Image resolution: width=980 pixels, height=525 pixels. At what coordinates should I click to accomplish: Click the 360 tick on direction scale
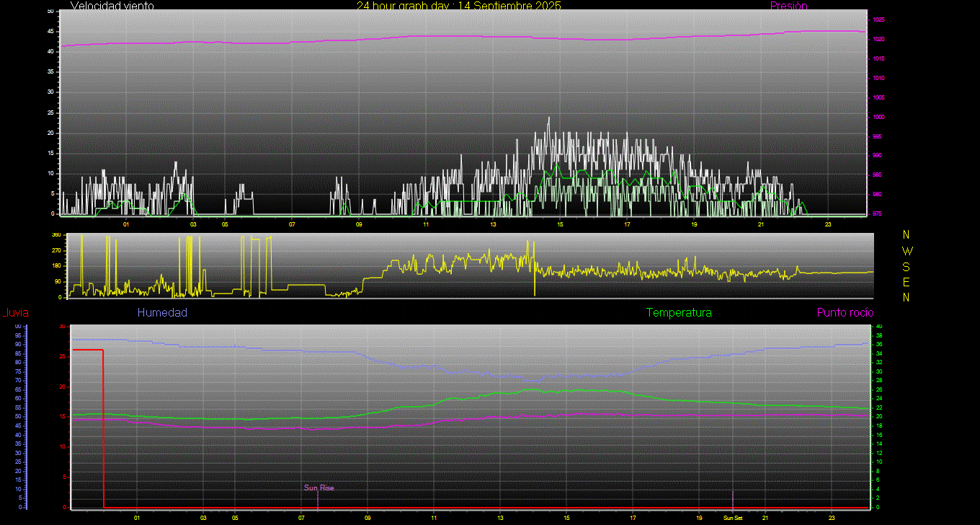pyautogui.click(x=56, y=236)
